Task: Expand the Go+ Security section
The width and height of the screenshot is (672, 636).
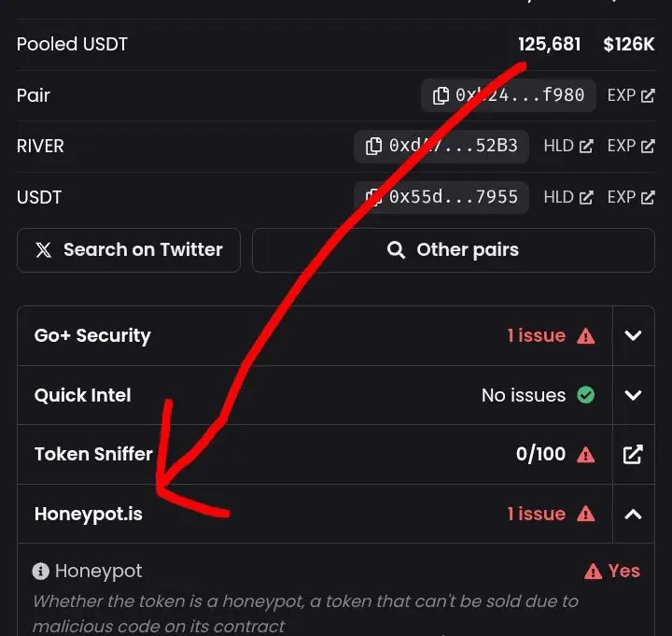Action: pos(633,335)
